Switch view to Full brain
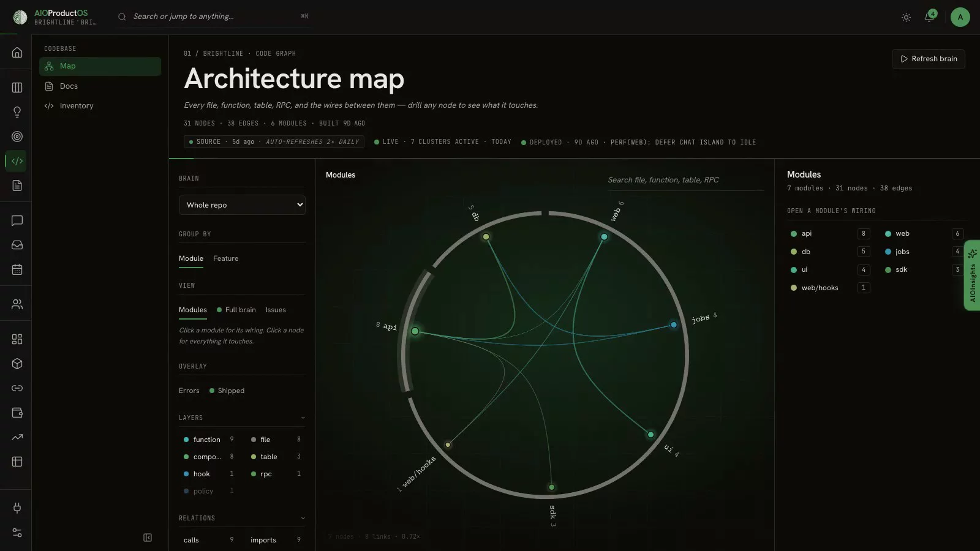The width and height of the screenshot is (980, 551). click(236, 310)
